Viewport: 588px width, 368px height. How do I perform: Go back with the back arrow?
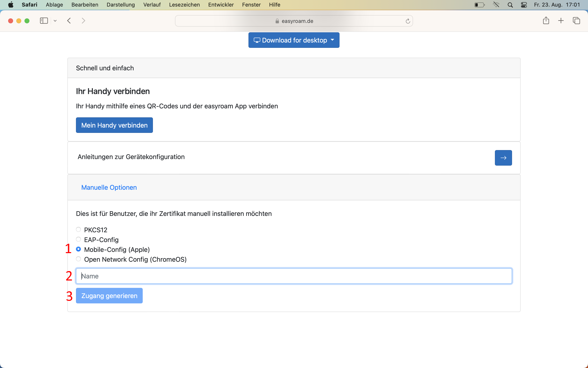click(x=69, y=21)
